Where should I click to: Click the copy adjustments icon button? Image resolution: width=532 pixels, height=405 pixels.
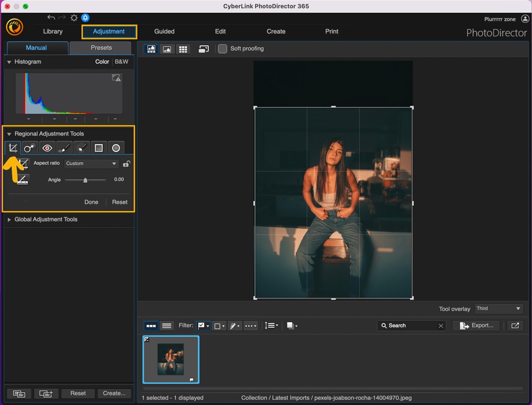(19, 393)
